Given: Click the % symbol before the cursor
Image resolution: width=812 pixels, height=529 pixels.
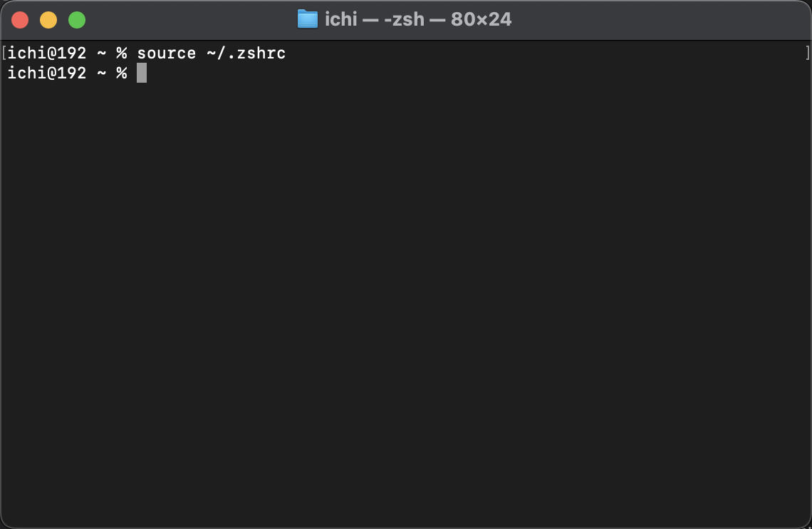Looking at the screenshot, I should (x=122, y=73).
